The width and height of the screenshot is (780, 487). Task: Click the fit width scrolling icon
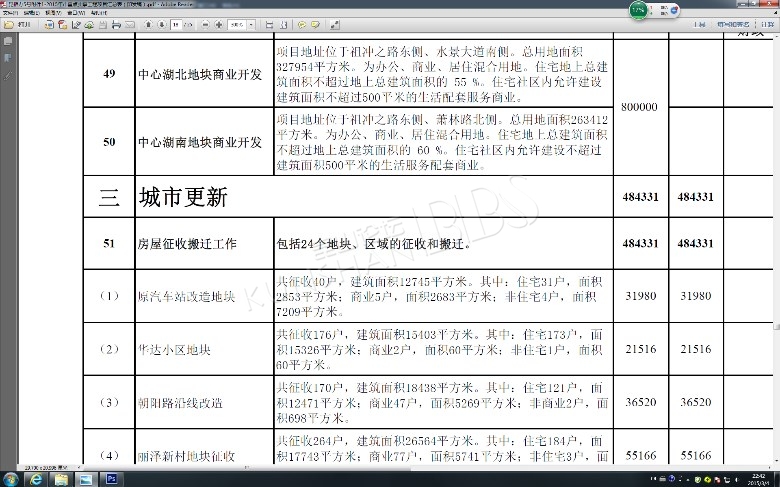[270, 24]
